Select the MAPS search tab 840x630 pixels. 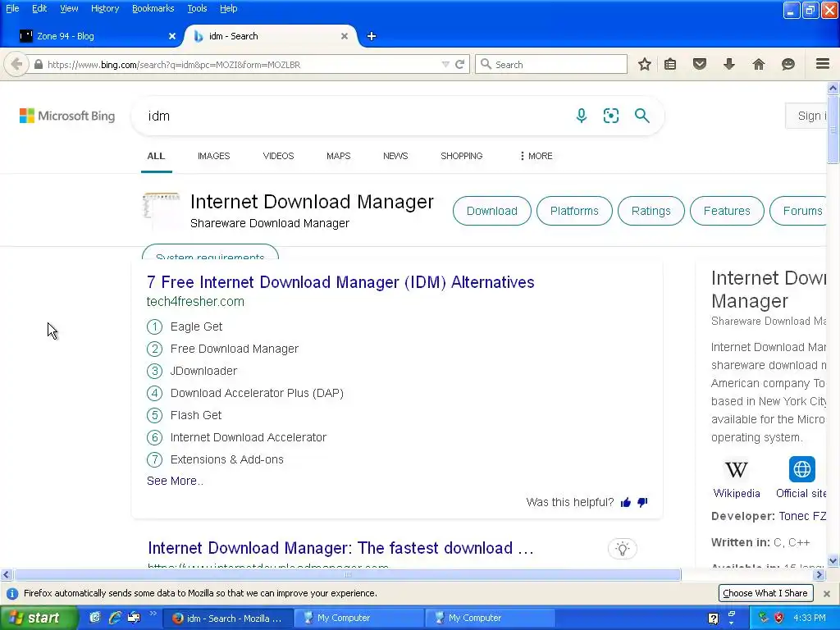coord(338,156)
